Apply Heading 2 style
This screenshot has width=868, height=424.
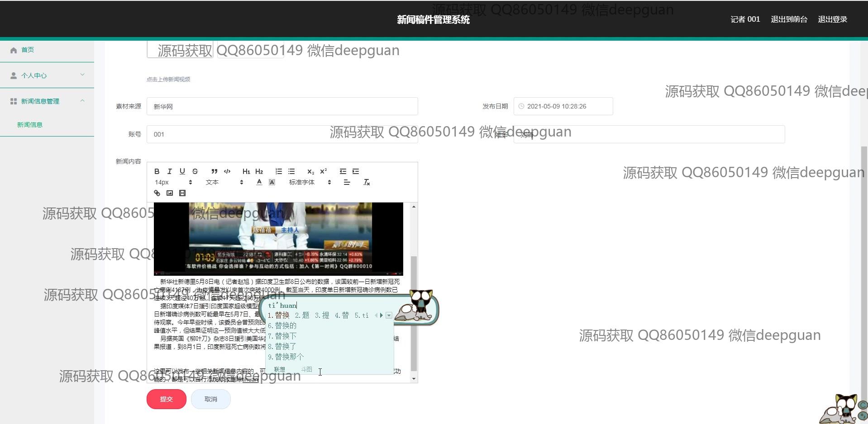click(259, 171)
